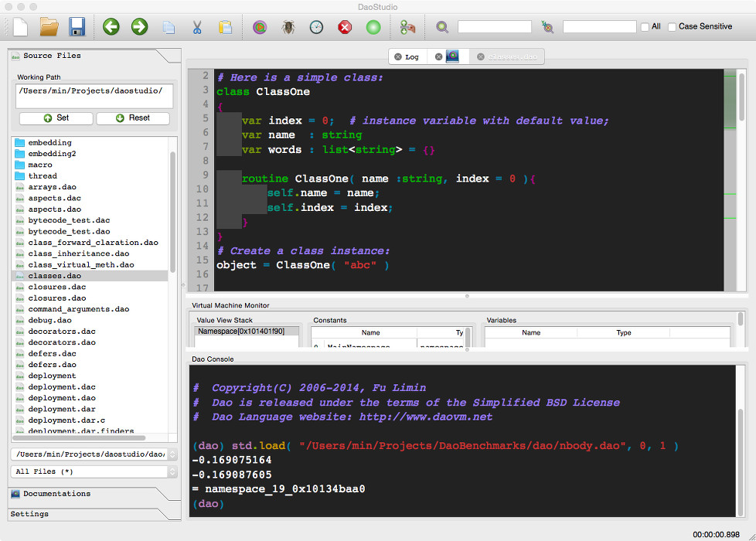Click in the search text field
This screenshot has height=541, width=756.
(494, 27)
